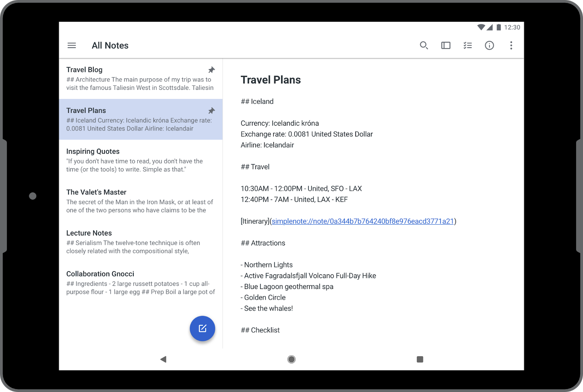Click the 'United, SFO - LAX' flight line
This screenshot has height=392, width=583.
(301, 189)
